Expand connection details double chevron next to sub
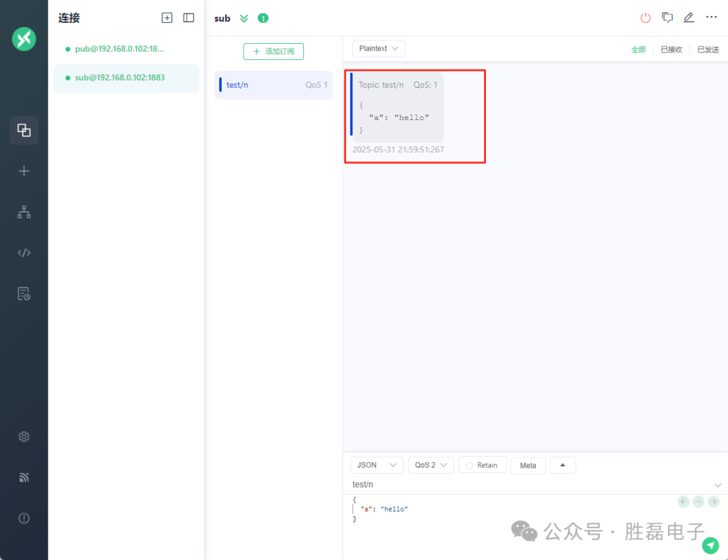This screenshot has width=728, height=560. click(244, 18)
